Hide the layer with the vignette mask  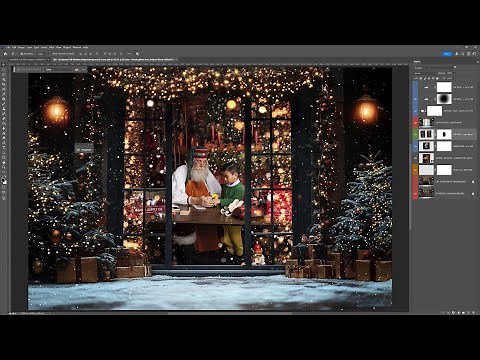click(415, 99)
